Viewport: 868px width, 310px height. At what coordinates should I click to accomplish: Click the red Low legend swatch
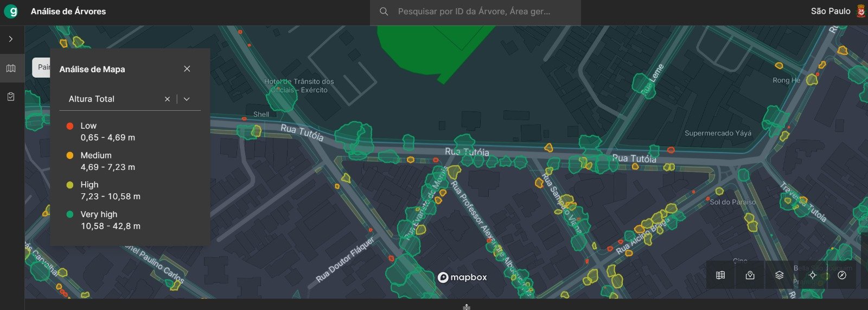point(69,126)
